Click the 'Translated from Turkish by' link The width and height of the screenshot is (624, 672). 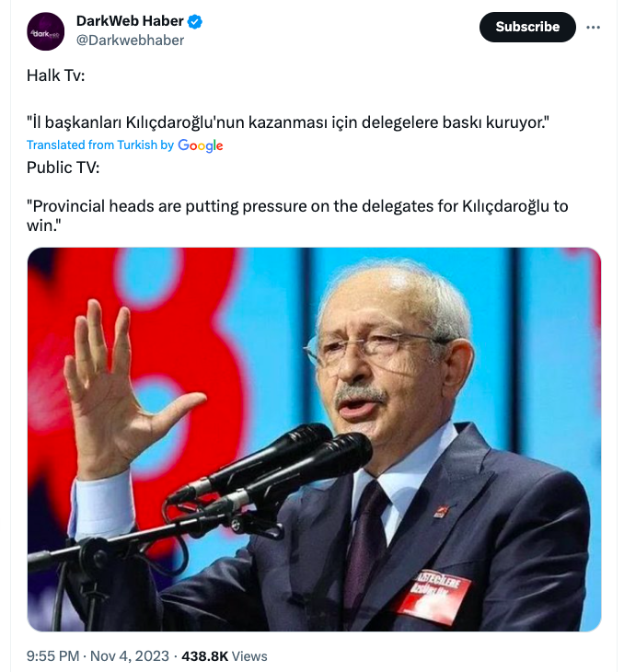pos(100,145)
